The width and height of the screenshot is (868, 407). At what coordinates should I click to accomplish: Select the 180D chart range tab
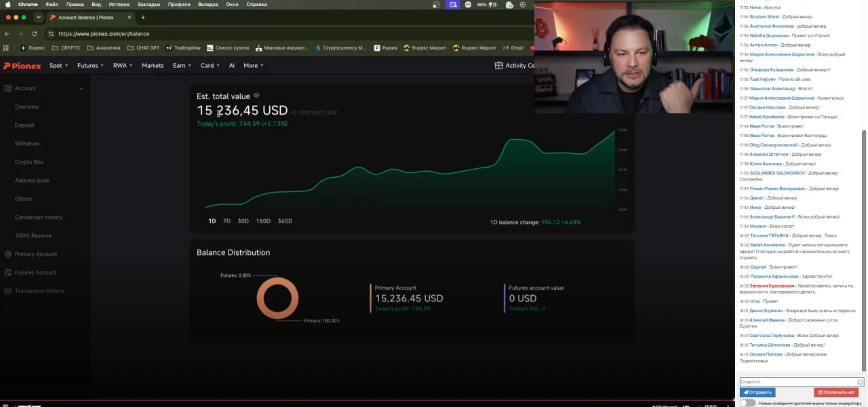point(263,221)
